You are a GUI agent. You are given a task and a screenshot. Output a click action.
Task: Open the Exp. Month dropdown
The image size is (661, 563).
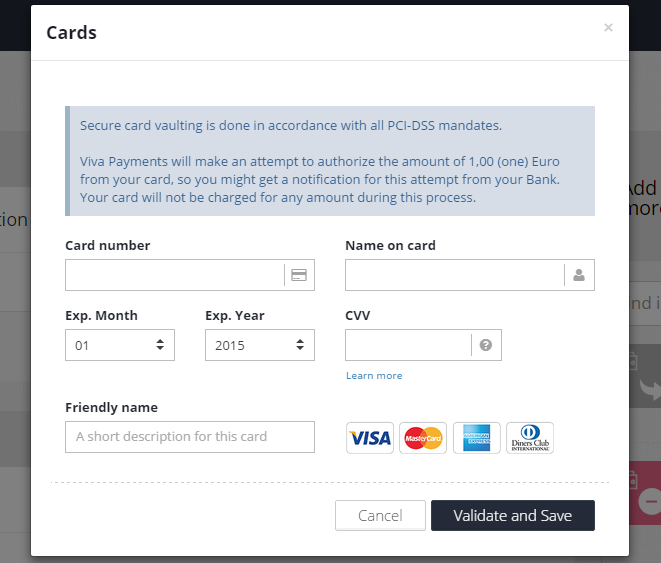pos(120,345)
